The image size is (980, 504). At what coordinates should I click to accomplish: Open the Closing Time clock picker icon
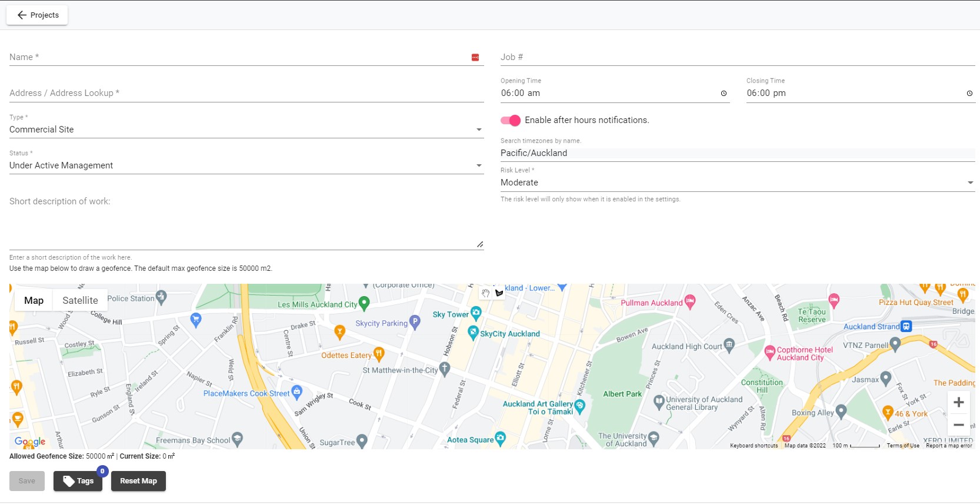[x=969, y=94]
